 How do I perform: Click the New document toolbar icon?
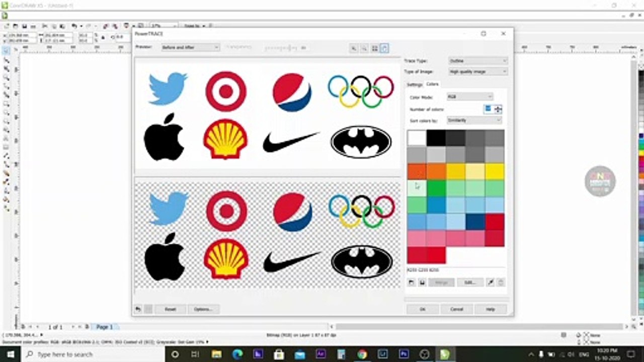[x=7, y=26]
